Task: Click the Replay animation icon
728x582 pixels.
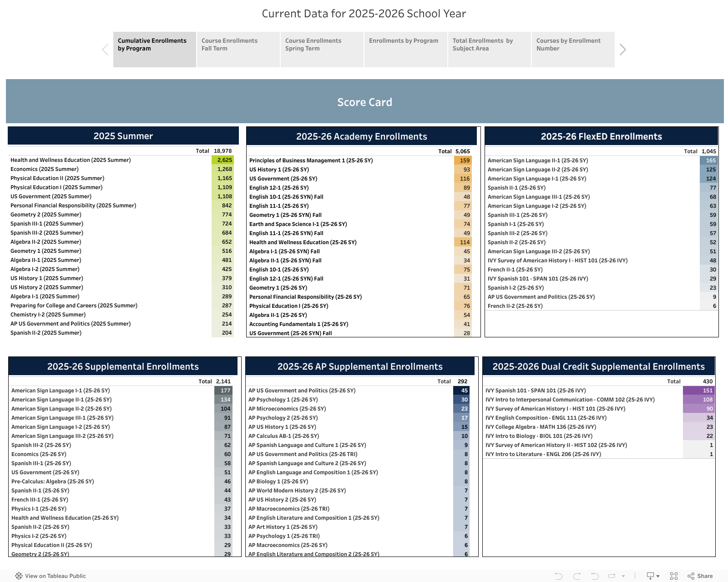Action: coord(612,576)
